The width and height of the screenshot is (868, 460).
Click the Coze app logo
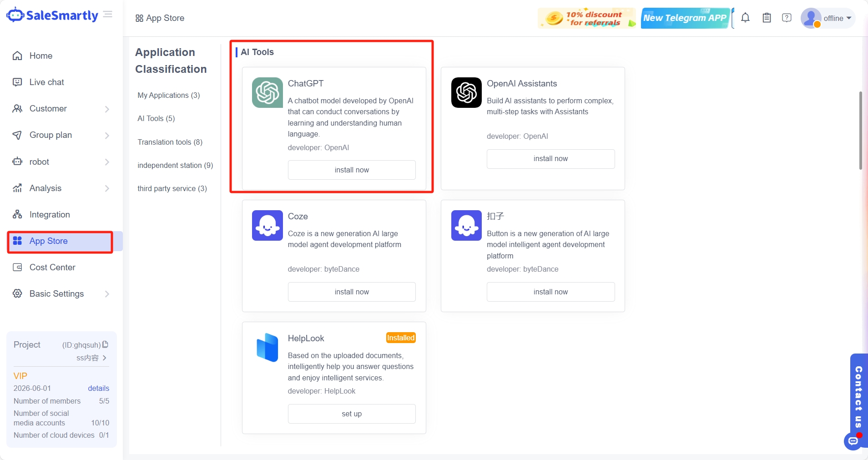click(267, 225)
